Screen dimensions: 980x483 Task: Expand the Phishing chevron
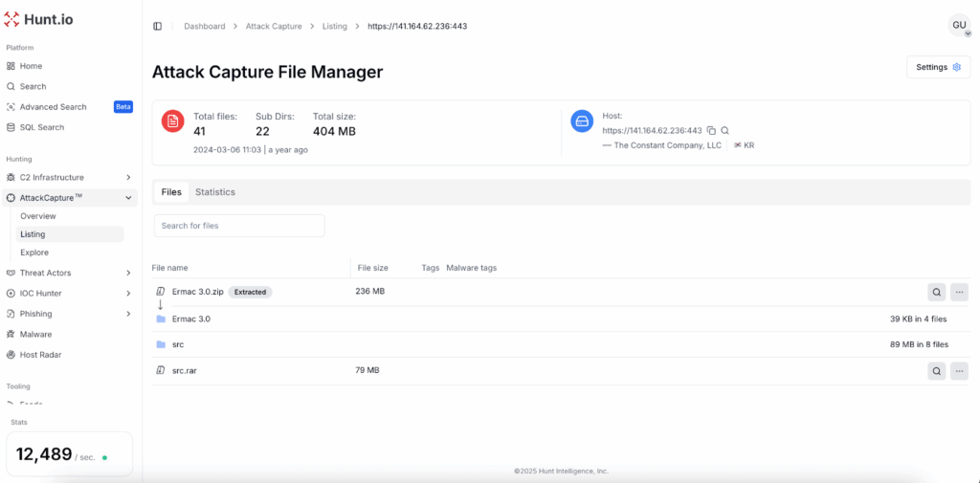(128, 314)
